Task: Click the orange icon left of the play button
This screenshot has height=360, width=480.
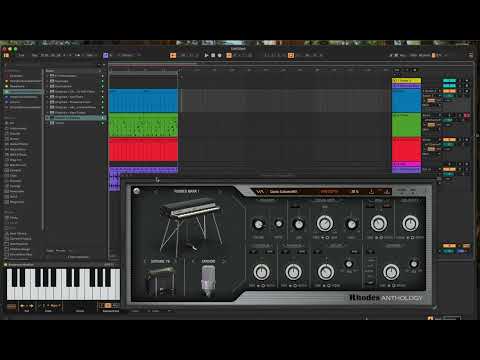Action: pyautogui.click(x=173, y=55)
